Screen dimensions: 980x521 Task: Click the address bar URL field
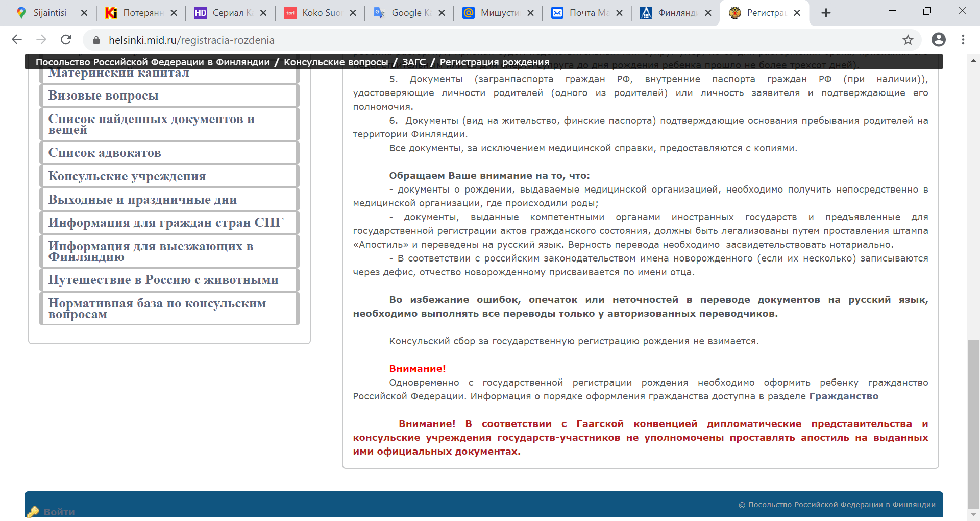(459, 40)
